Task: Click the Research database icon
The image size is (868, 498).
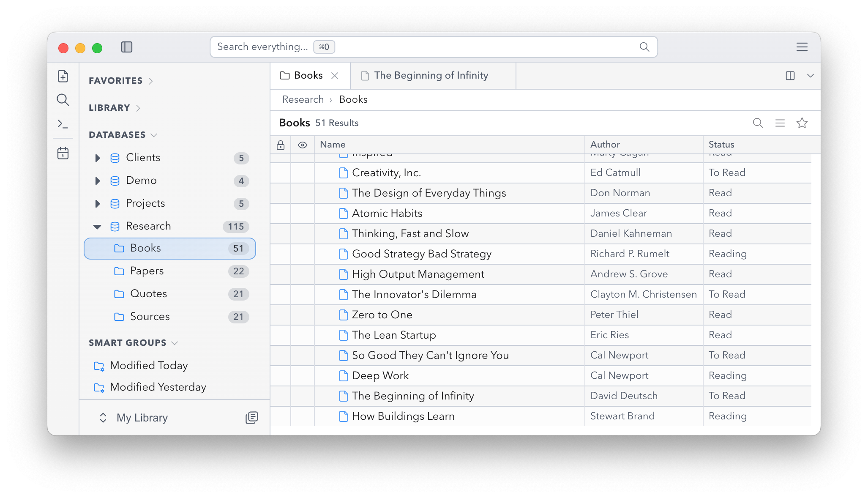Action: 115,227
